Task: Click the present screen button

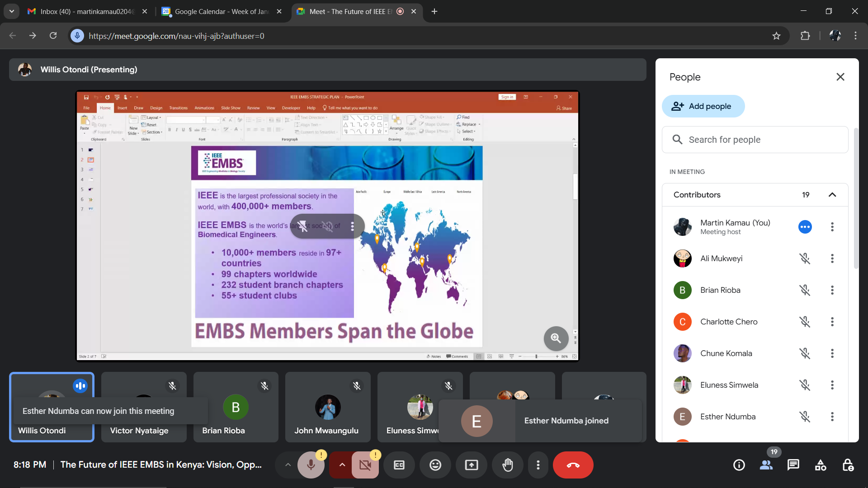Action: pyautogui.click(x=472, y=465)
